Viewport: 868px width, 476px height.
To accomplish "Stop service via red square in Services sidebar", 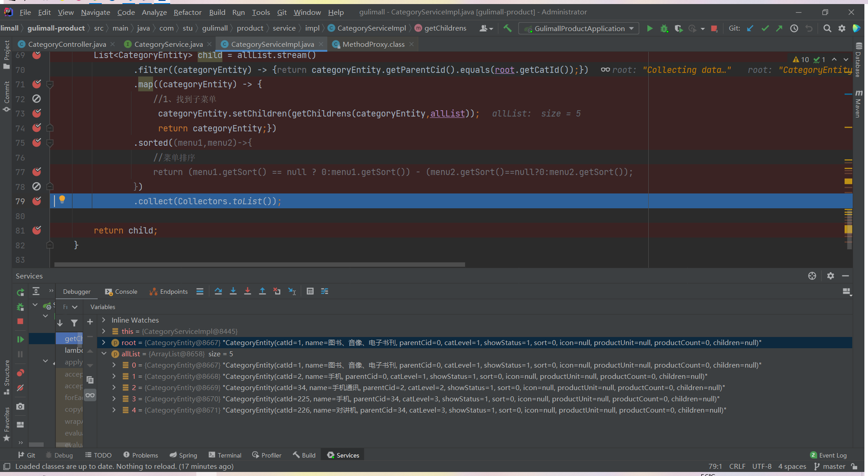I will pos(20,321).
